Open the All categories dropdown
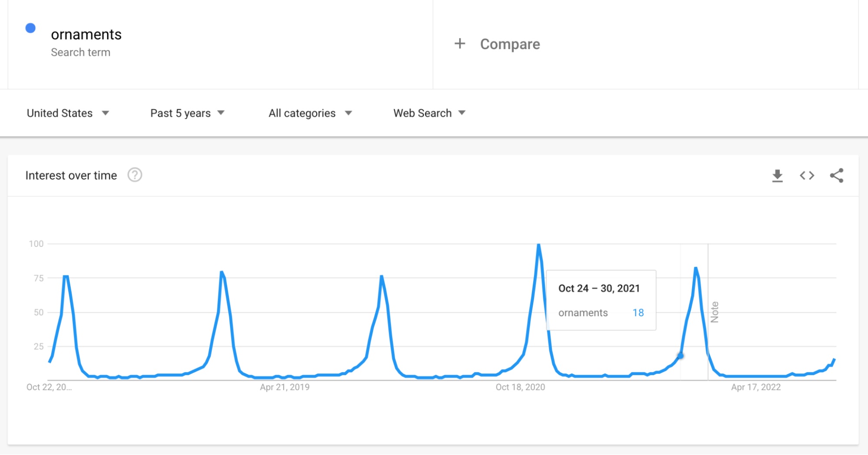The width and height of the screenshot is (868, 455). (310, 113)
